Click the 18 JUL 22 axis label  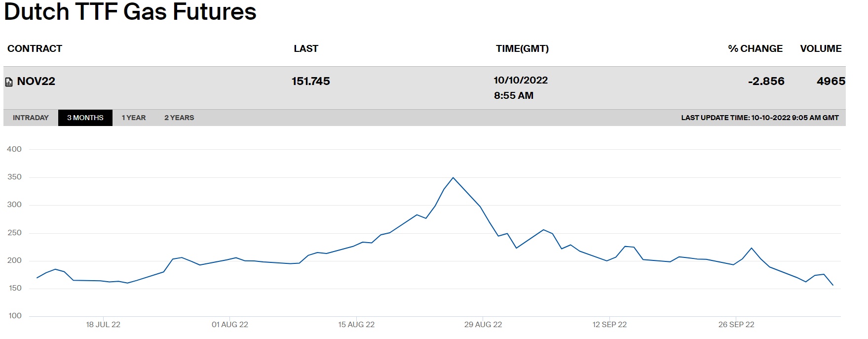[x=103, y=325]
